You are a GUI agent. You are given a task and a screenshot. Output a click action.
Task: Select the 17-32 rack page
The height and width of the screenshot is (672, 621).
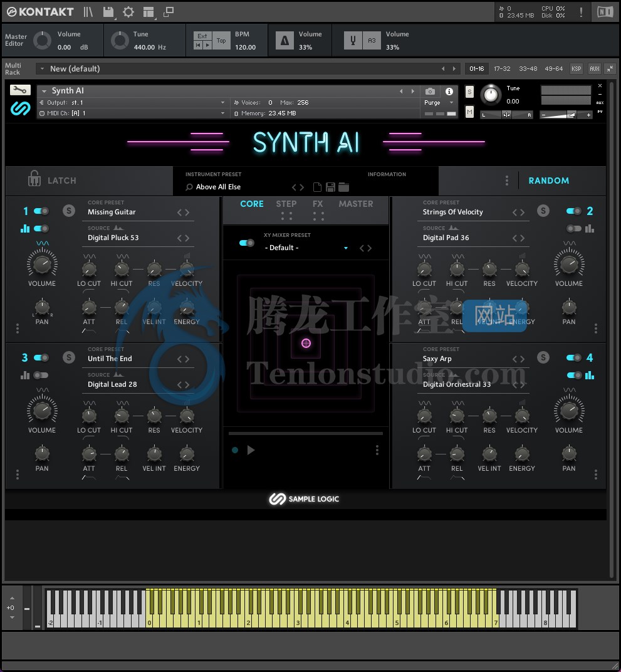click(x=502, y=68)
